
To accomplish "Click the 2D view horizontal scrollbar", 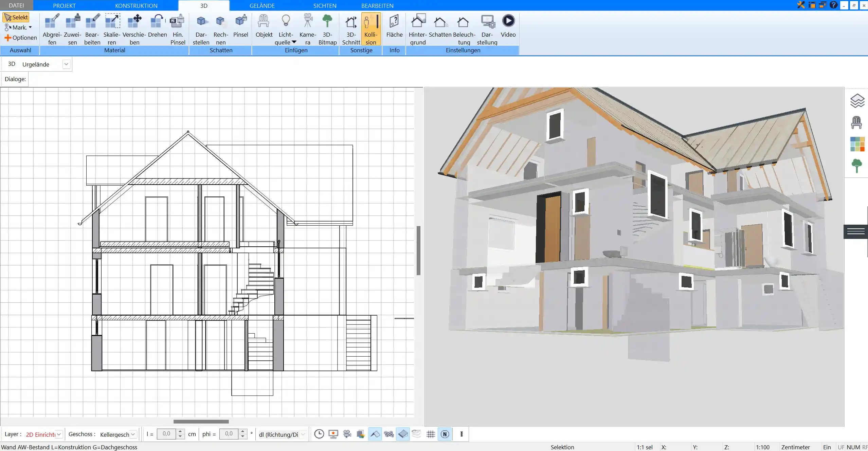I will [201, 421].
